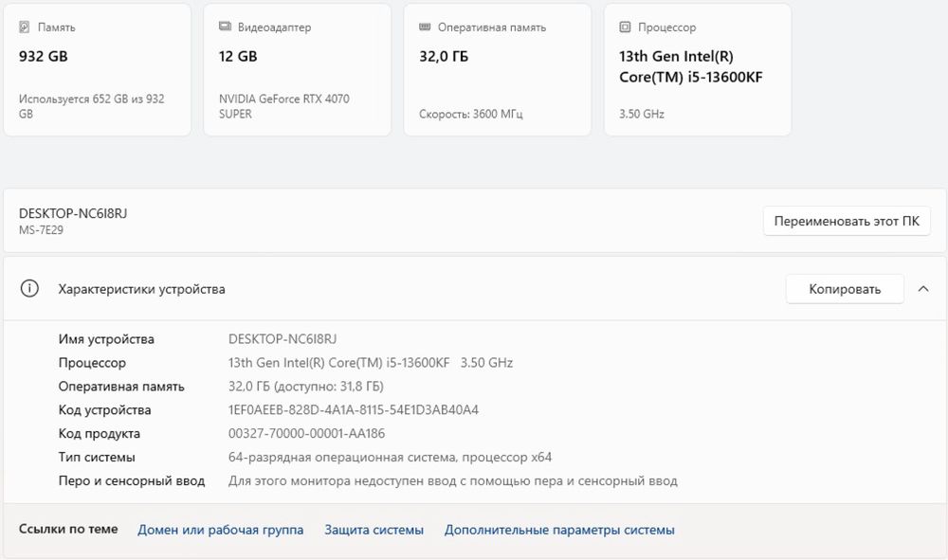Click device name value DESKTOP-NC6I8RJ in specs list
This screenshot has height=560, width=948.
(x=283, y=339)
